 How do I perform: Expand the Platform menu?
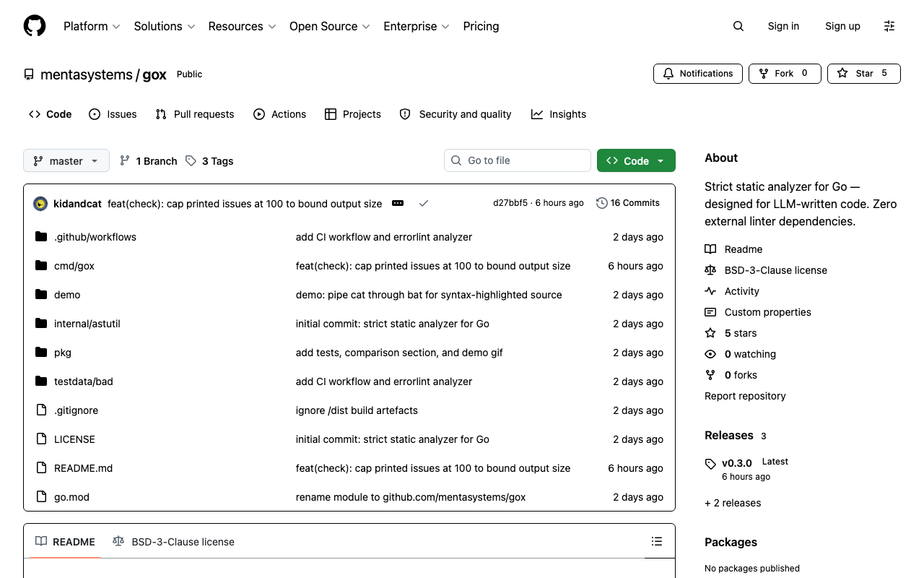click(x=92, y=26)
